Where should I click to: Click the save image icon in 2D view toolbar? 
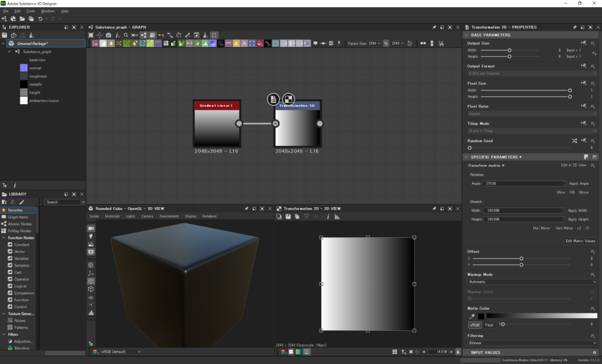click(288, 217)
